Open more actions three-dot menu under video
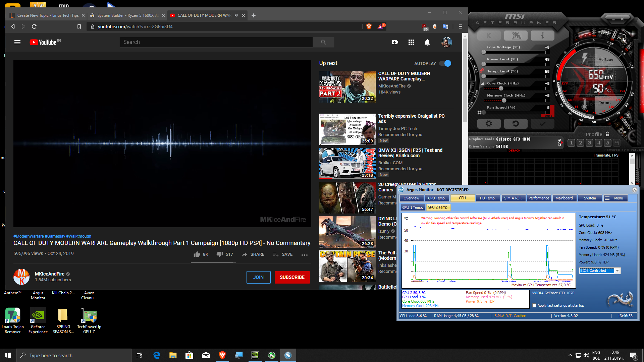This screenshot has height=362, width=644. (305, 255)
